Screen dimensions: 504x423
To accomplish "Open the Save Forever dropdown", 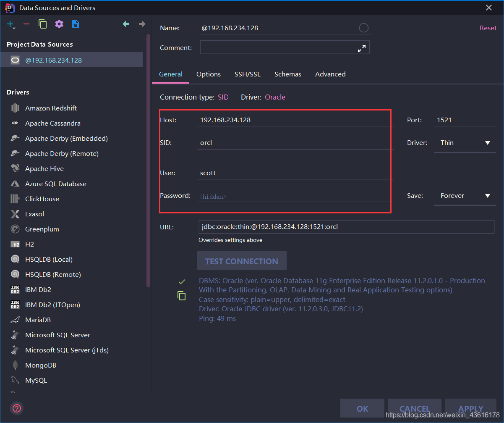I will 465,196.
